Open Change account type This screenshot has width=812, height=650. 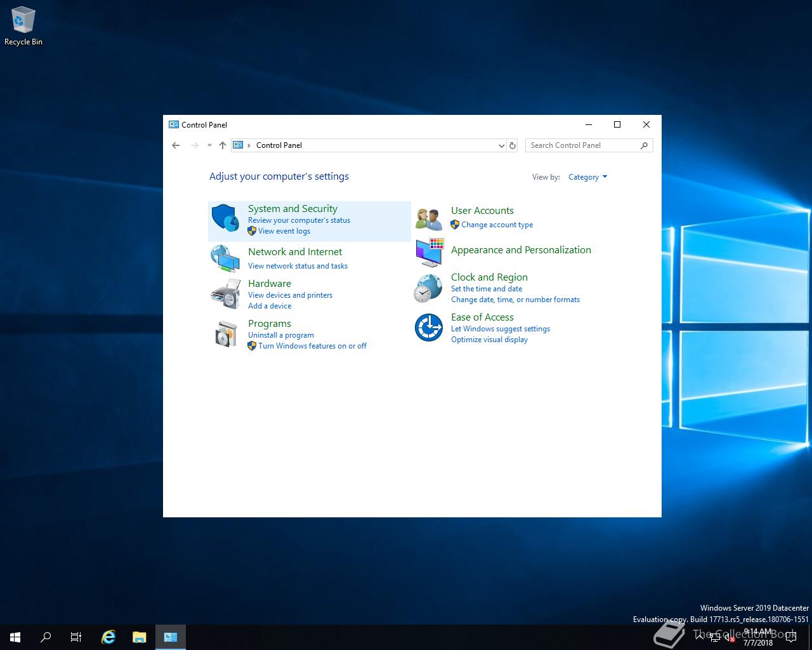pyautogui.click(x=497, y=225)
